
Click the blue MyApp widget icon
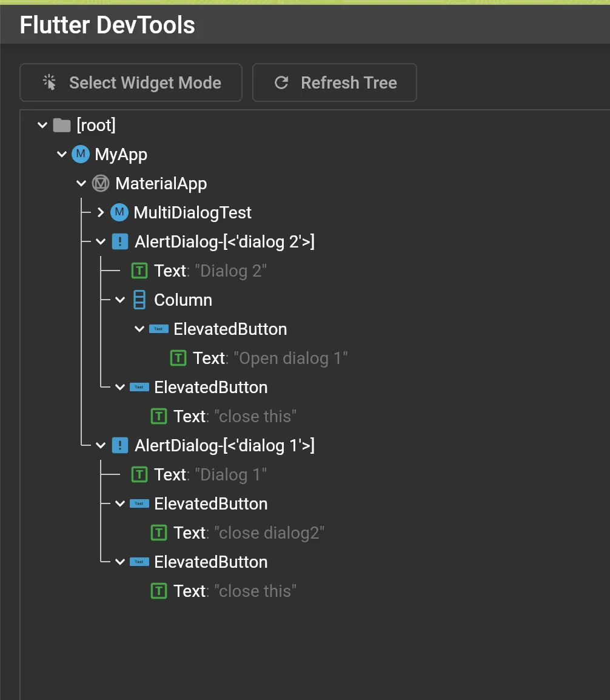point(80,155)
